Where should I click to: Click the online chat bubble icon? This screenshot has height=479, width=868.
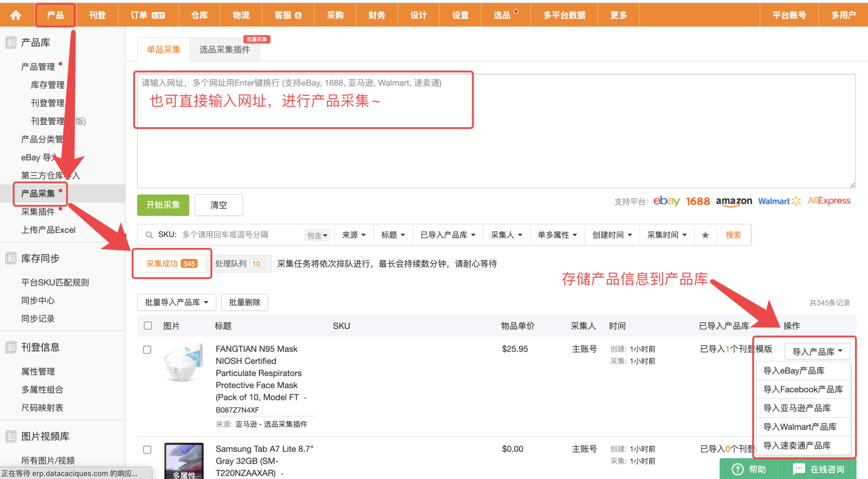799,469
